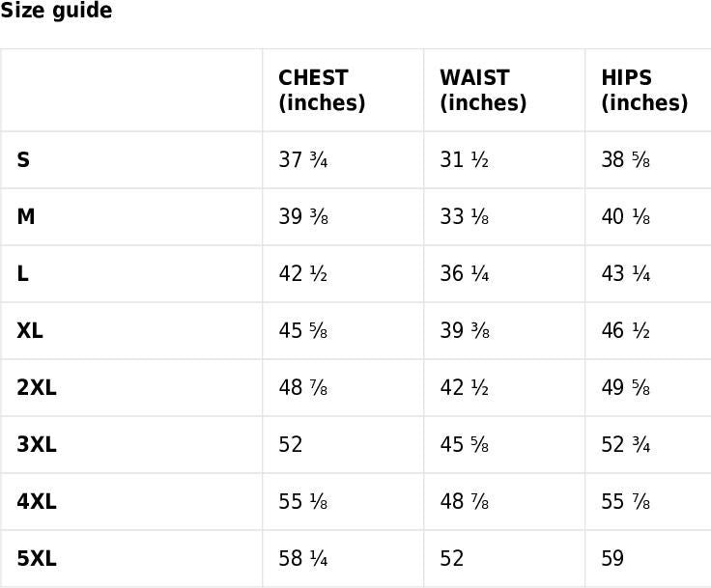Click the L size row label
The height and width of the screenshot is (588, 711).
point(22,274)
